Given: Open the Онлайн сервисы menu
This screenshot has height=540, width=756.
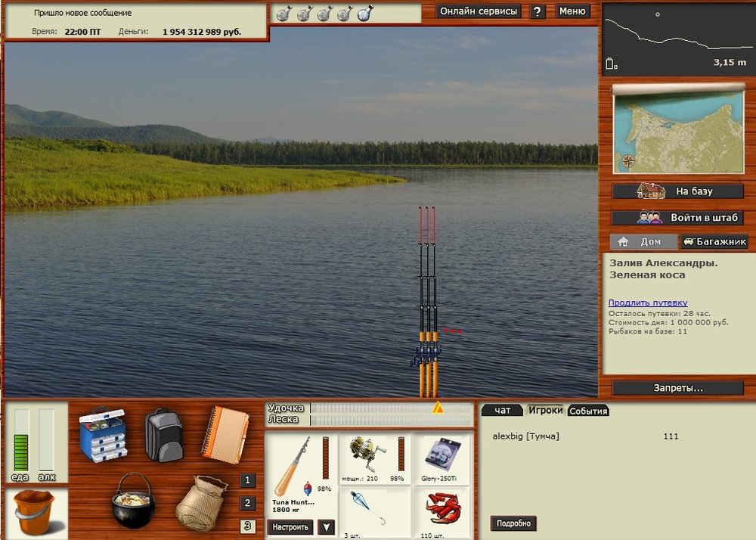Looking at the screenshot, I should 479,11.
